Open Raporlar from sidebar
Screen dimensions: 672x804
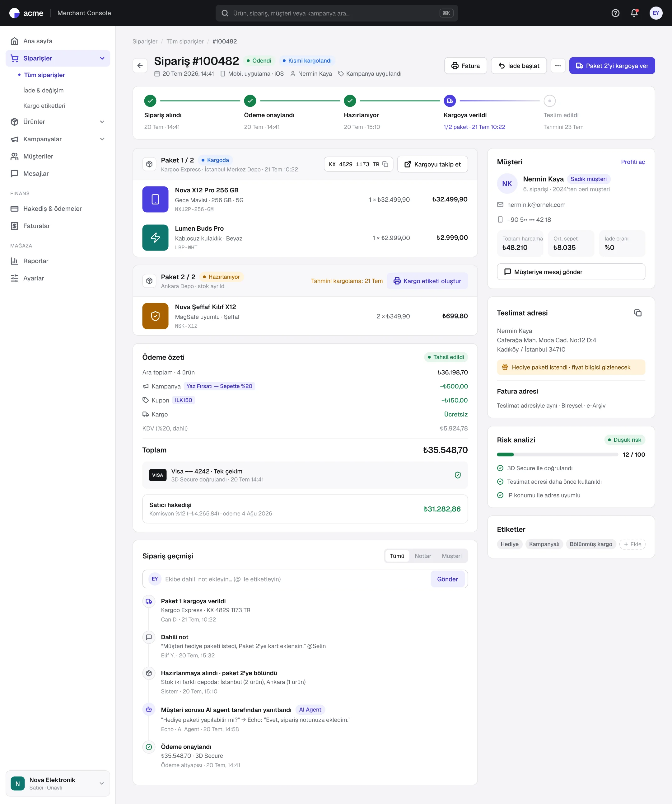(58, 261)
